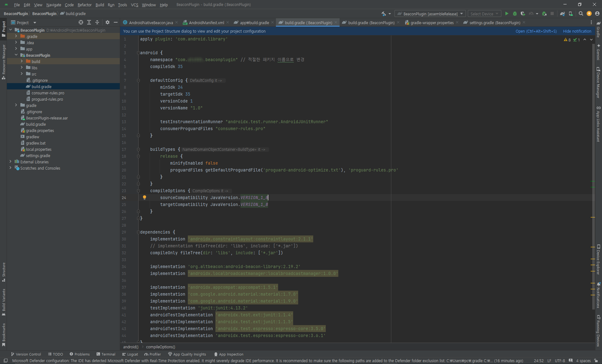Screen dimensions: 602x364
Task: Switch to AndroidManifest.xml editor tab
Action: point(206,23)
